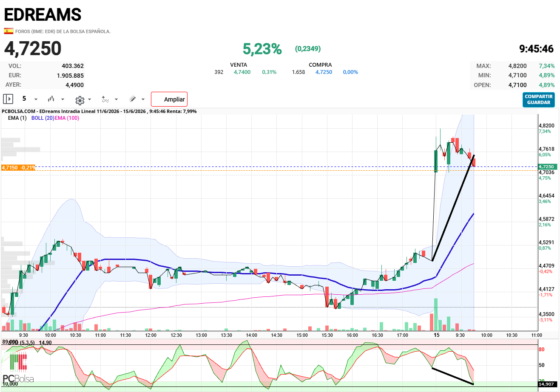
Task: Select the pencil drawing tool icon
Action: (133, 99)
